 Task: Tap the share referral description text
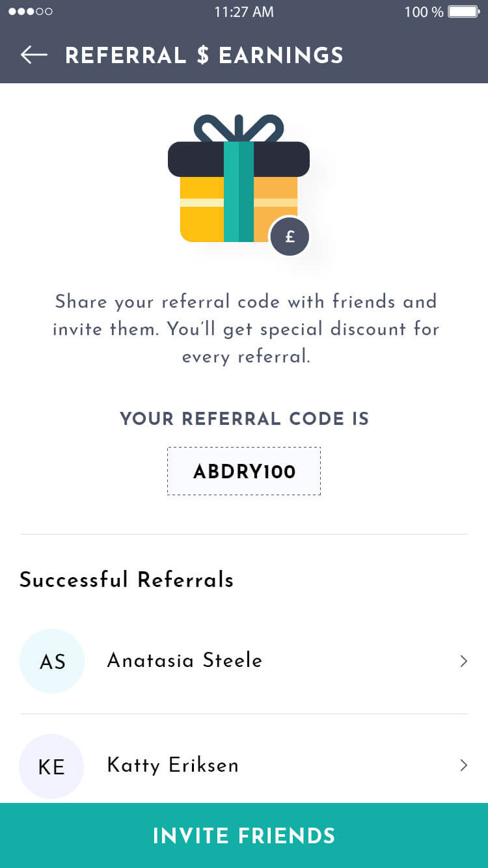pos(245,329)
